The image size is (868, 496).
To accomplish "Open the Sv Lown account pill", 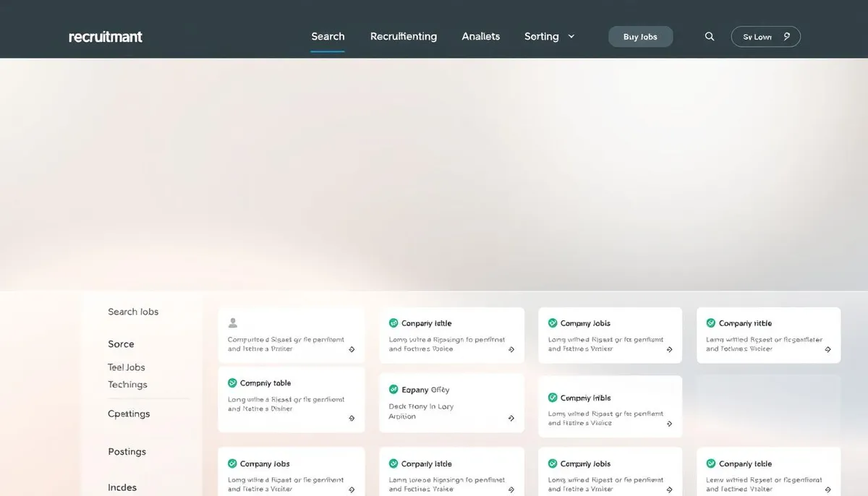I will [x=765, y=37].
